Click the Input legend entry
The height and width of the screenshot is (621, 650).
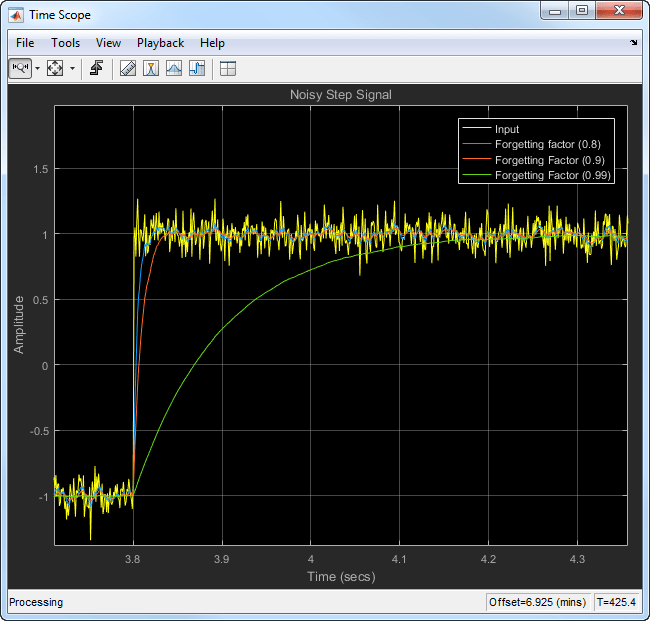(507, 129)
